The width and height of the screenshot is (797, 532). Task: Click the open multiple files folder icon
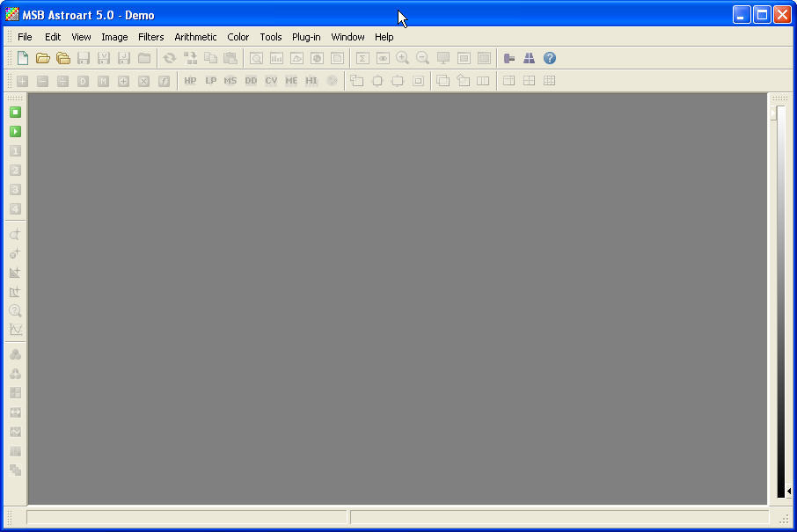(x=62, y=59)
